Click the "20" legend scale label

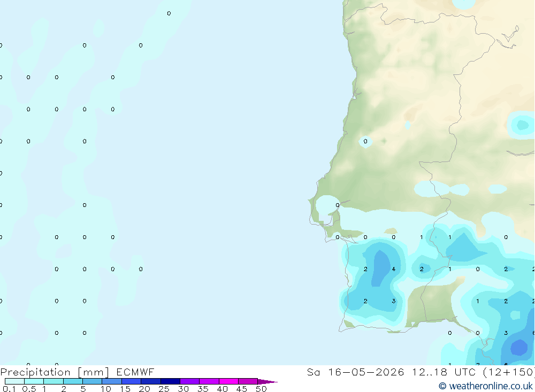pos(144,389)
